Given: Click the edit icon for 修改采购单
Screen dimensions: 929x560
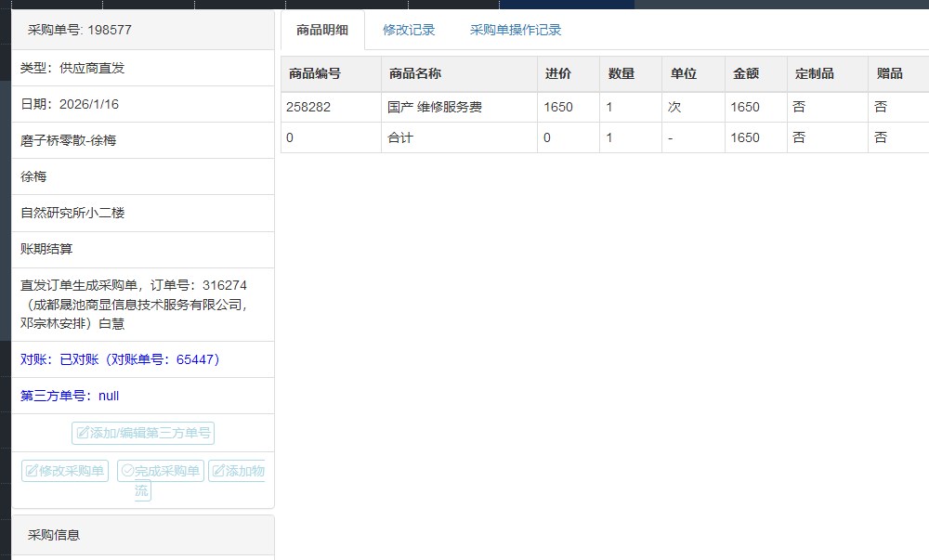Looking at the screenshot, I should [x=32, y=471].
